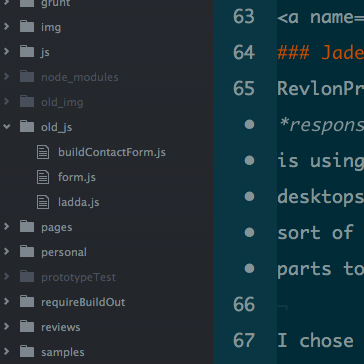This screenshot has width=364, height=364.
Task: Select the img folder name
Action: pyautogui.click(x=51, y=27)
